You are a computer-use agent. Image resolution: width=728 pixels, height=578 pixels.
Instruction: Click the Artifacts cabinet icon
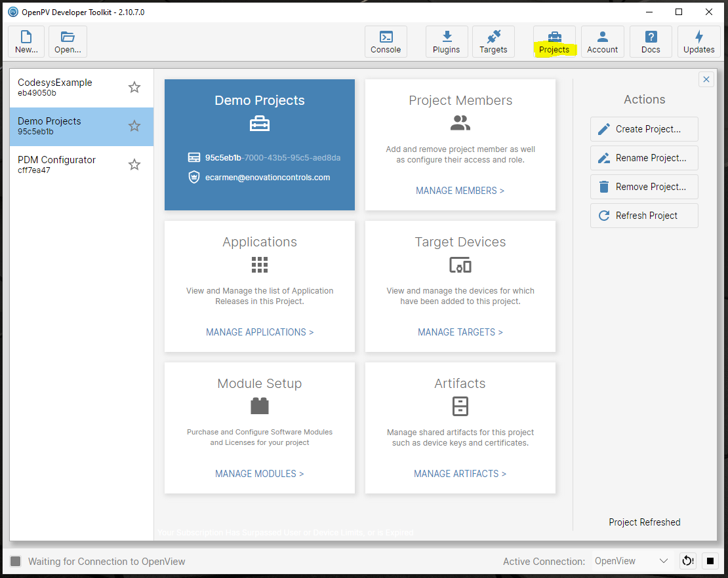(460, 406)
